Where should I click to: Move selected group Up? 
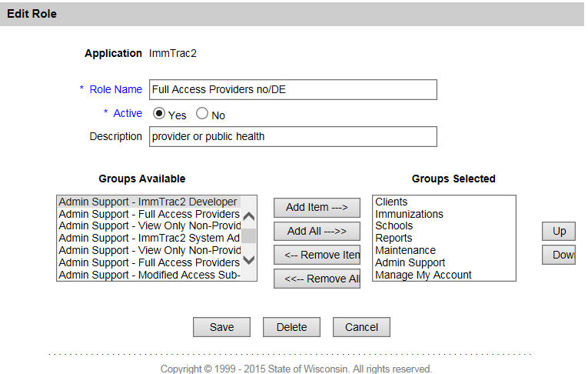559,231
